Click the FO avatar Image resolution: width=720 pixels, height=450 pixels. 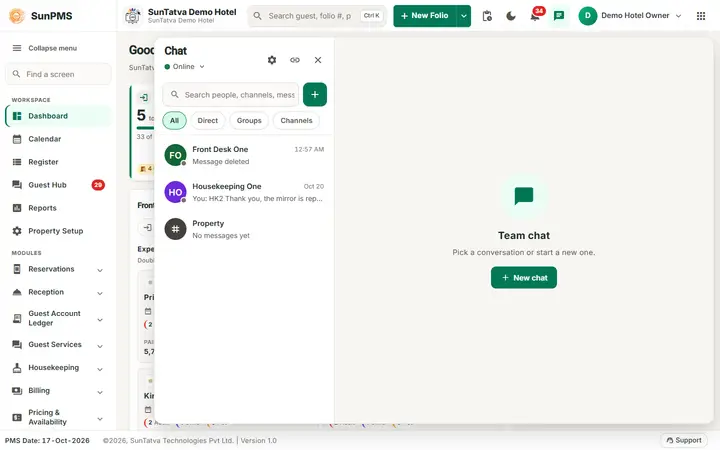point(175,155)
